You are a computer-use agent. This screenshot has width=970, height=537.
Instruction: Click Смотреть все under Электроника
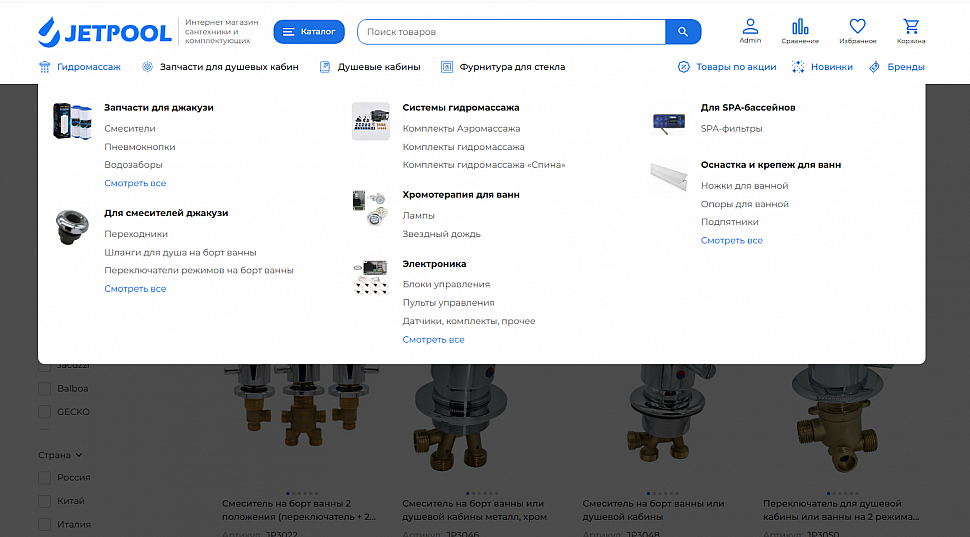tap(434, 340)
